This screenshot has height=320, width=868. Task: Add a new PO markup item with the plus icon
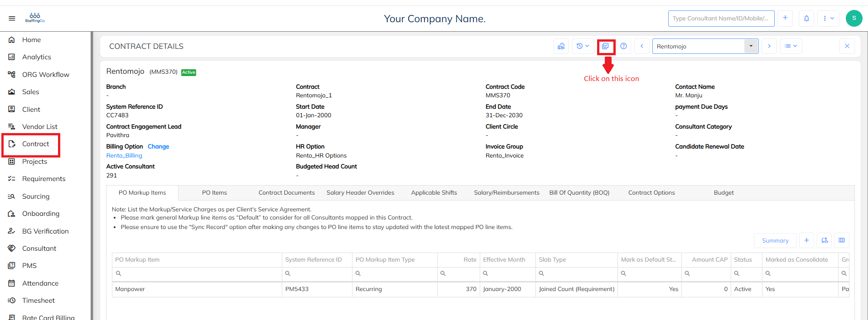point(807,240)
